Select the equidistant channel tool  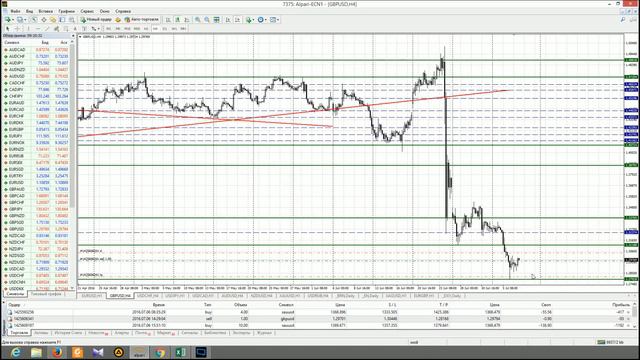pyautogui.click(x=57, y=29)
